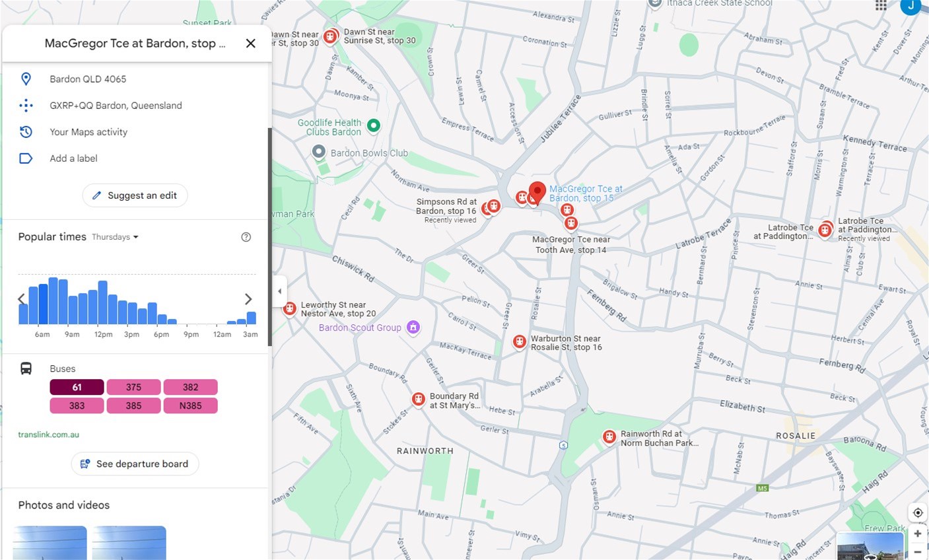Open the Google account avatar
929x560 pixels.
pos(911,6)
